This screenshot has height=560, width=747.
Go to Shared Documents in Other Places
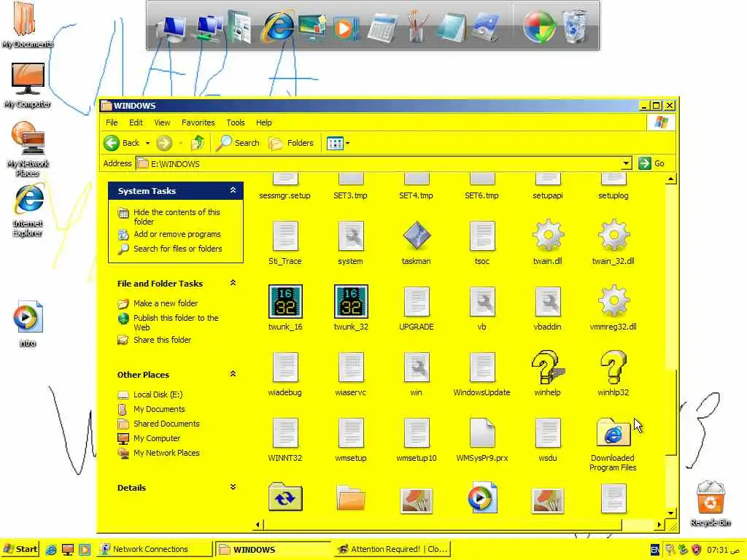[x=166, y=424]
